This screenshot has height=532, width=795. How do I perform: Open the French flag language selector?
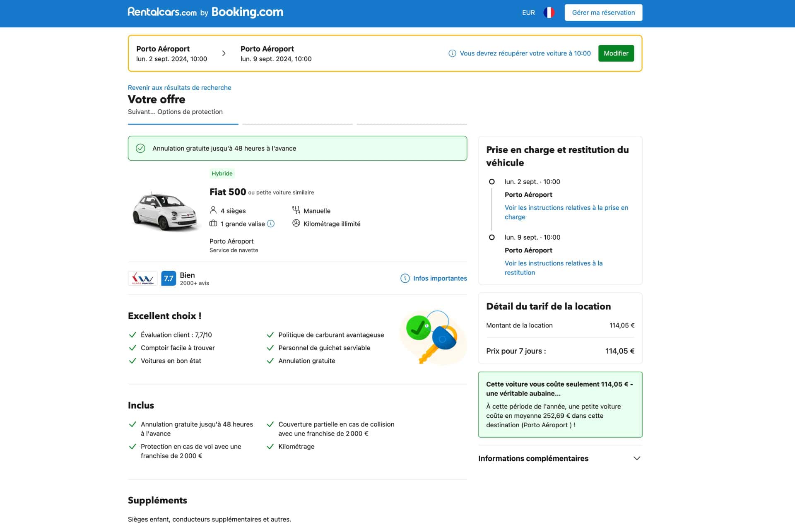pos(549,12)
